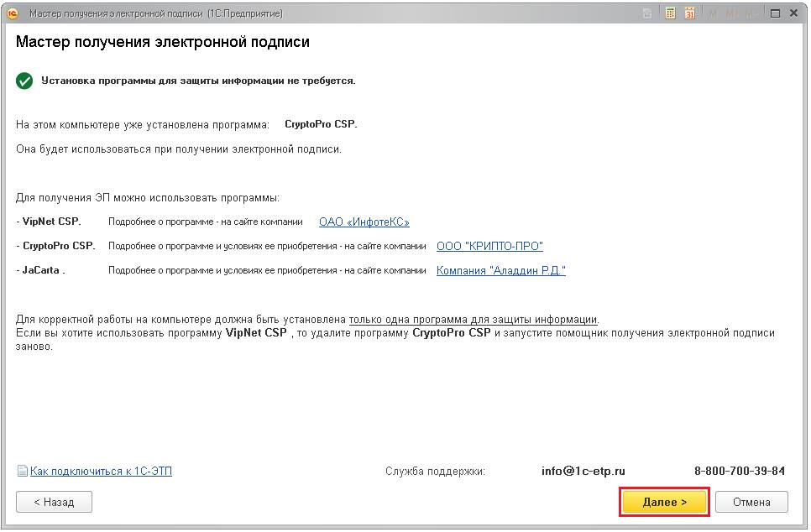Screen dimensions: 811x532
Task: Click the Далее button
Action: coord(664,502)
